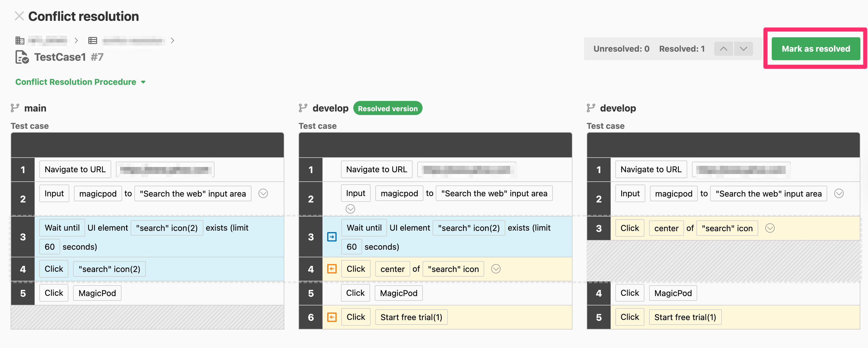The width and height of the screenshot is (868, 348).
Task: Click the TestCase1 #7 title
Action: tap(69, 57)
